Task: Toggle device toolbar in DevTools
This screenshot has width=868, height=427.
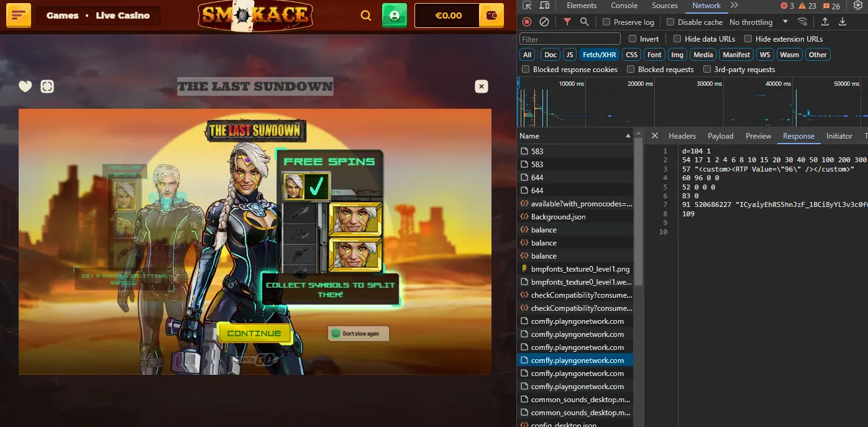Action: pos(544,6)
